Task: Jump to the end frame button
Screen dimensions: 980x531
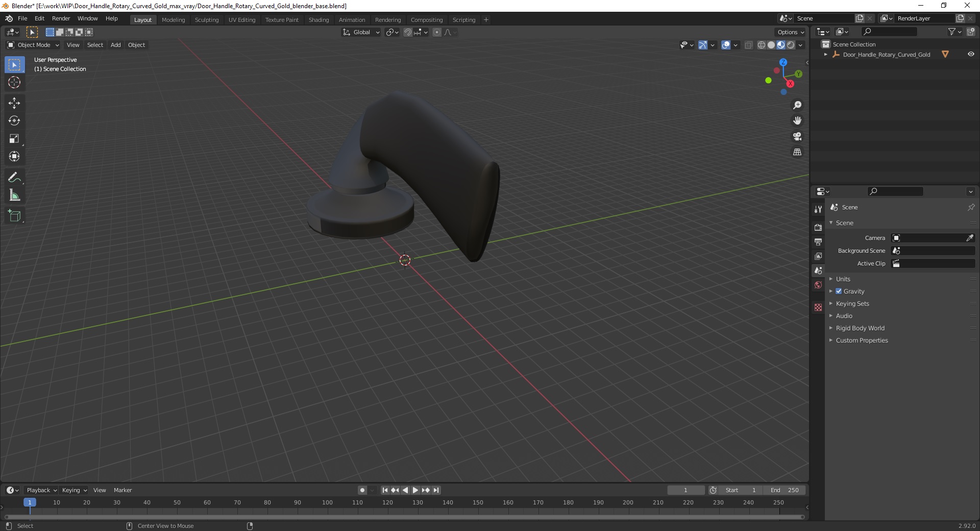Action: (436, 490)
